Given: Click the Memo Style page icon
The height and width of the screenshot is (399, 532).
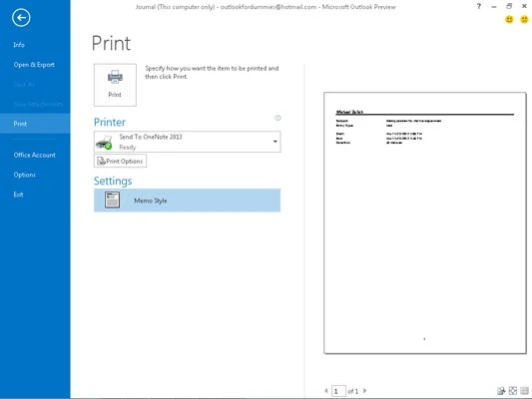Looking at the screenshot, I should click(113, 200).
